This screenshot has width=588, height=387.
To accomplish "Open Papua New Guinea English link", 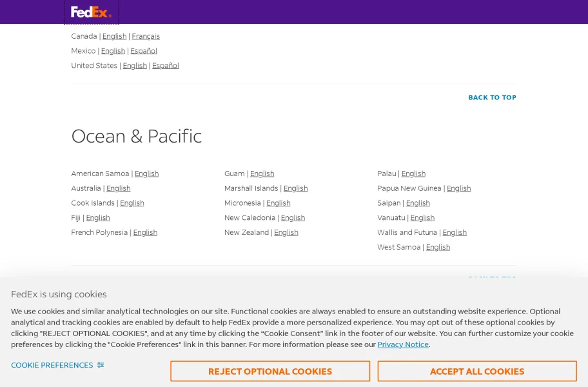I will (458, 188).
